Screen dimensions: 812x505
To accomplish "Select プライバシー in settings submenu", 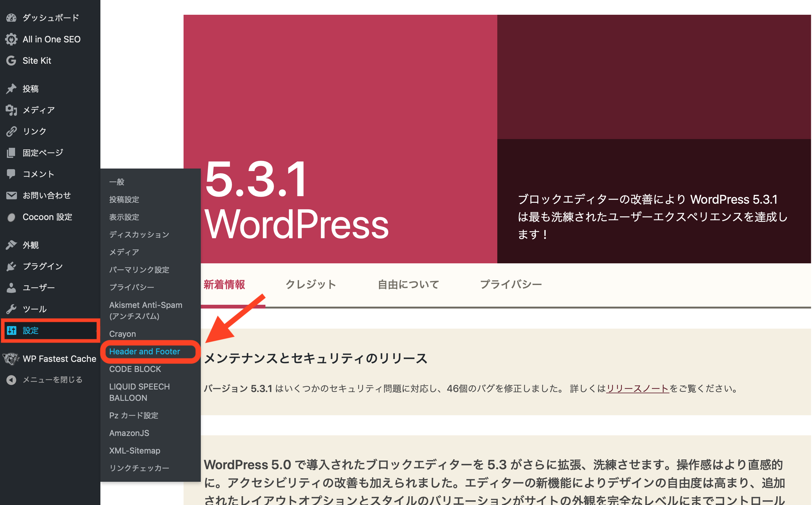I will point(132,287).
